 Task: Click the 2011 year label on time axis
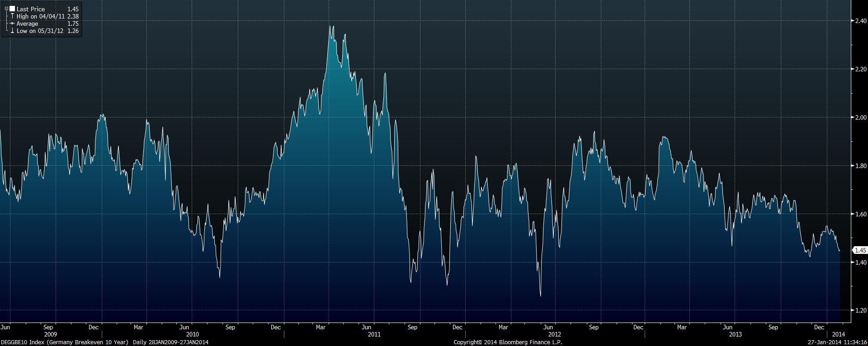tap(374, 335)
